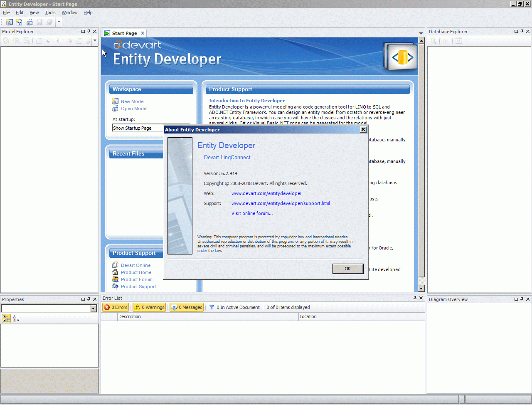
Task: Open the Tools menu
Action: pyautogui.click(x=50, y=12)
